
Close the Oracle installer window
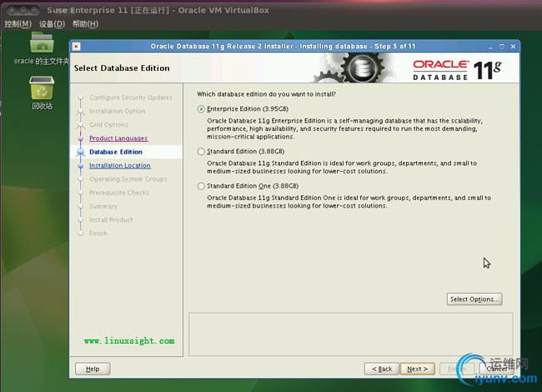(x=514, y=47)
